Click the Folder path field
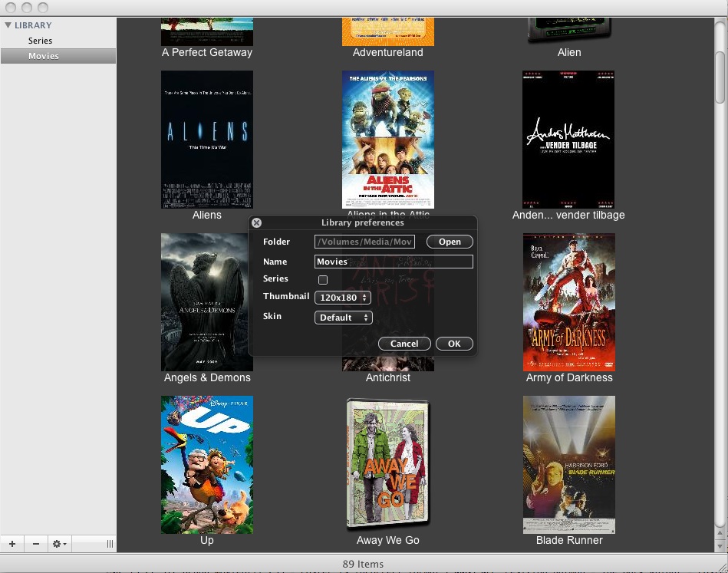Screen dimensions: 728x573 (364, 242)
